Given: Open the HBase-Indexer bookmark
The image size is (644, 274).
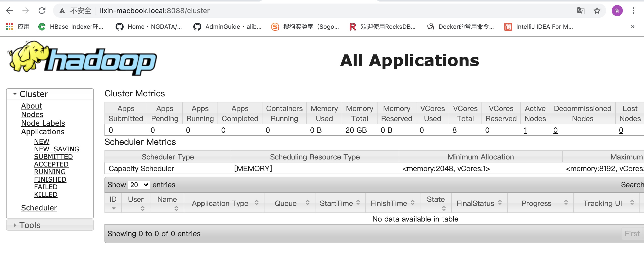Looking at the screenshot, I should click(x=71, y=26).
